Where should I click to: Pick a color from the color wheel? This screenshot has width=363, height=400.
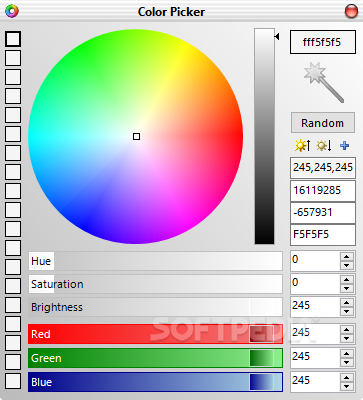[136, 136]
